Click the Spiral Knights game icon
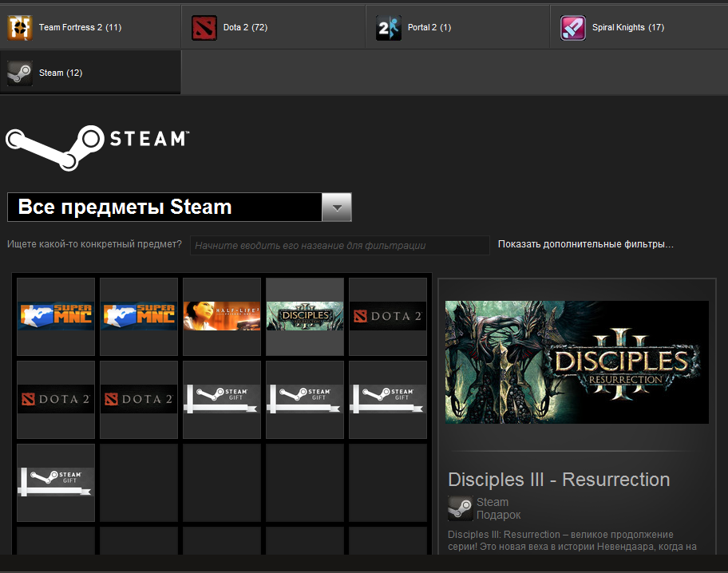The image size is (728, 573). point(573,27)
